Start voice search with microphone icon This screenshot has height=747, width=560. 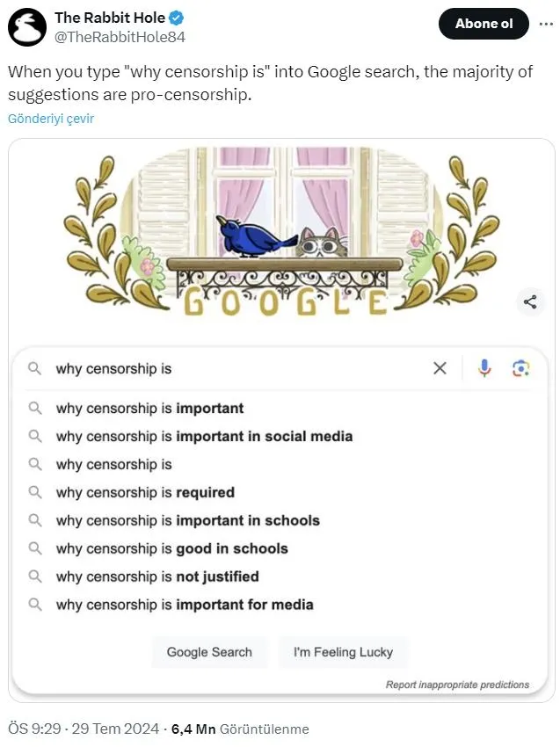coord(484,368)
